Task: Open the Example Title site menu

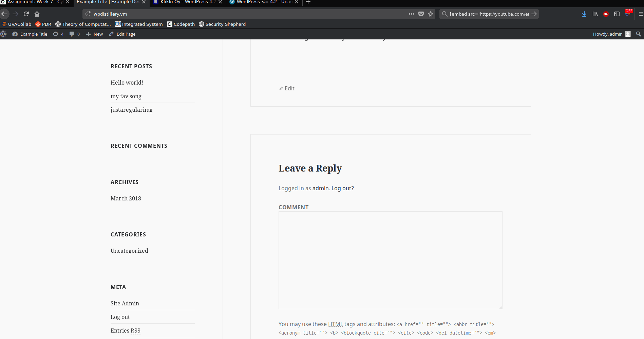Action: point(30,34)
